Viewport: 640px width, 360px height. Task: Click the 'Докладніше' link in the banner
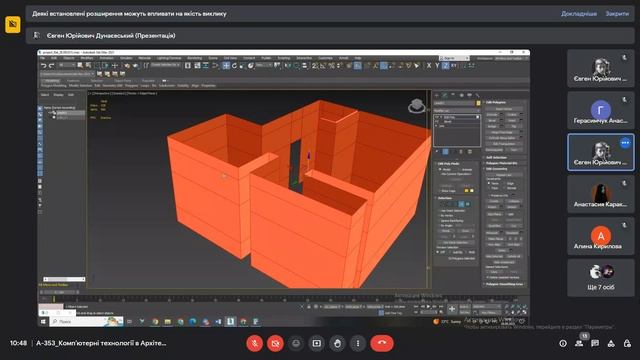point(579,13)
